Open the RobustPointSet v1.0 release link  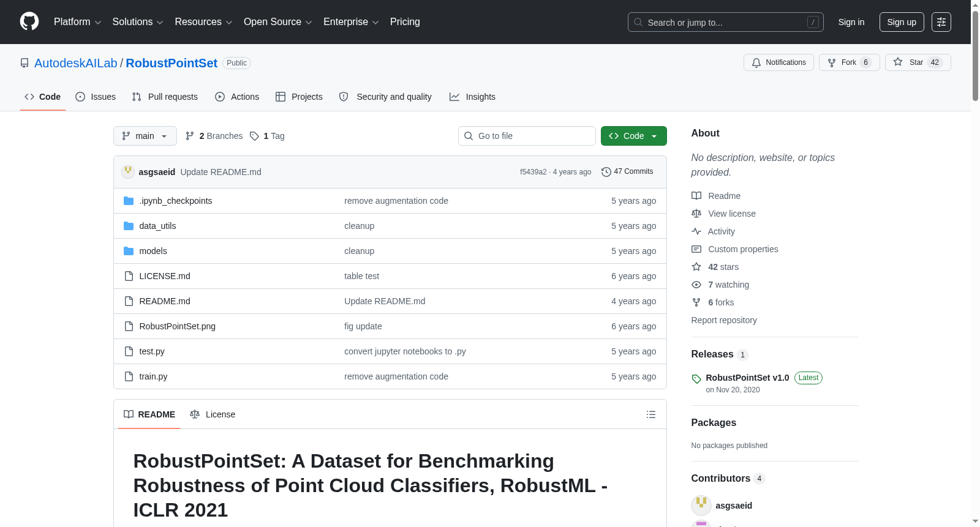747,378
